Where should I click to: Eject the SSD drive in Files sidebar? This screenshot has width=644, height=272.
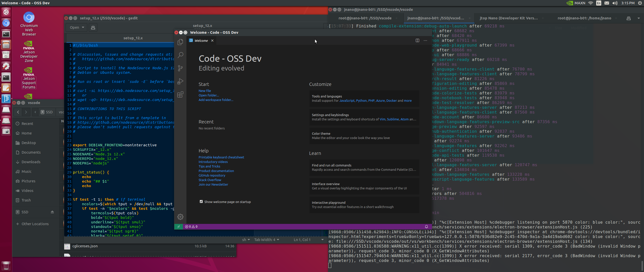point(52,212)
